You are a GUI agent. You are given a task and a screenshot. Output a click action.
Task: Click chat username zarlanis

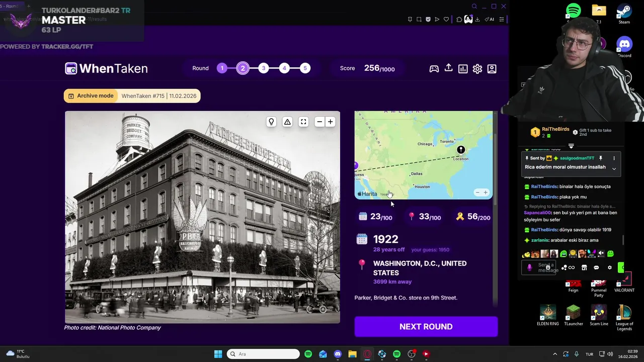540,240
